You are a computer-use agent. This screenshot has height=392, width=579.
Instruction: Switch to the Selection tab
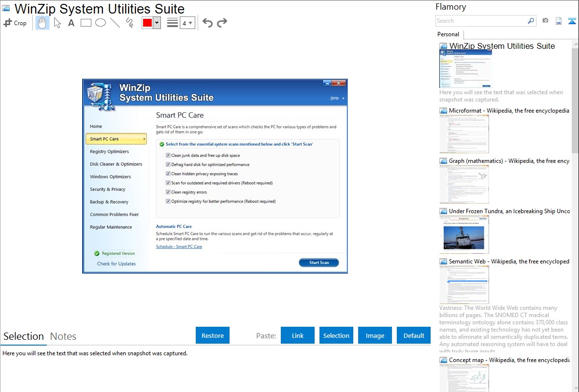[24, 336]
